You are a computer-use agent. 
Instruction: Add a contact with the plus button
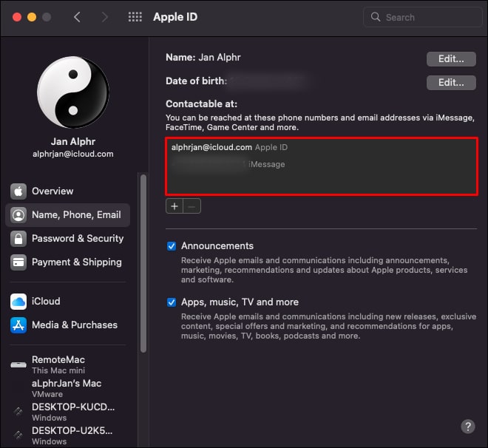[174, 206]
